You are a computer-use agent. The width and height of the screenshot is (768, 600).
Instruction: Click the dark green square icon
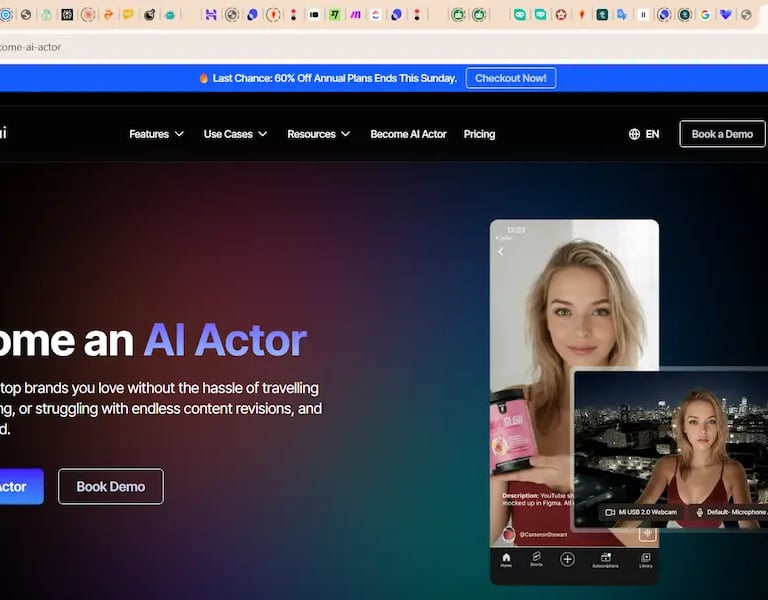coord(602,15)
